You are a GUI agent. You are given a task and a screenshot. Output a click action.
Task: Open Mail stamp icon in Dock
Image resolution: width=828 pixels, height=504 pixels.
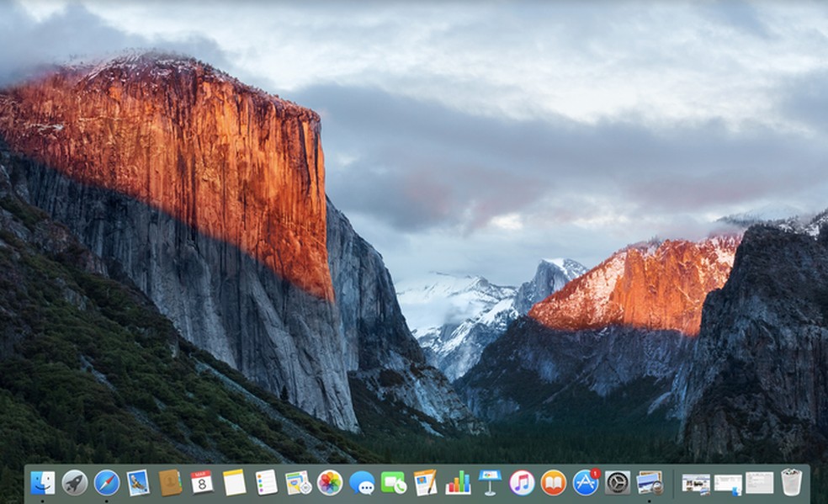138,482
